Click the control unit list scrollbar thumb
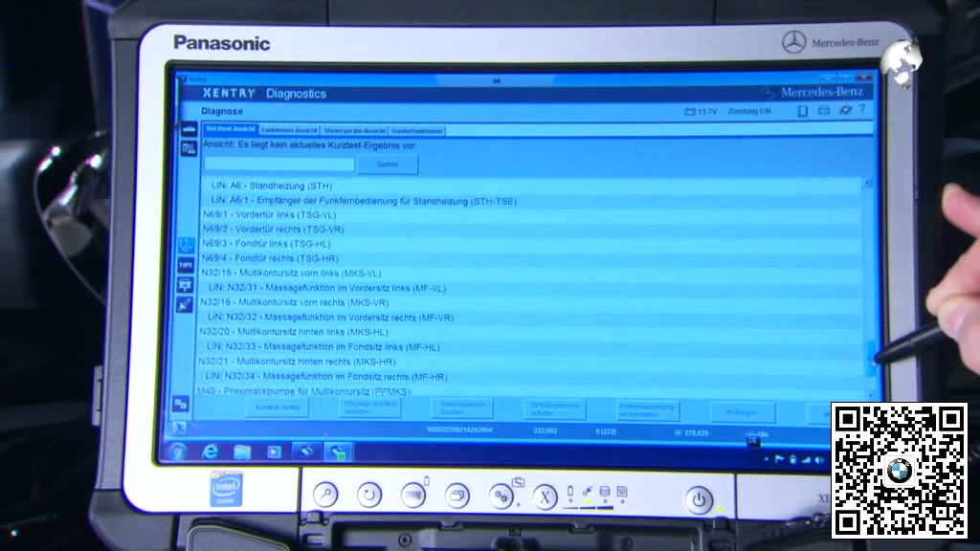Image resolution: width=980 pixels, height=551 pixels. [869, 358]
